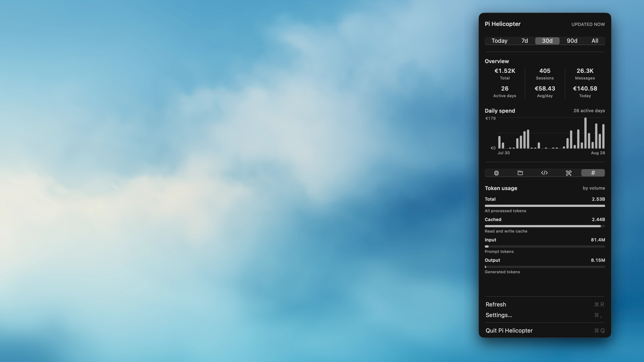
Task: Click the 81.4M input token count
Action: (598, 240)
